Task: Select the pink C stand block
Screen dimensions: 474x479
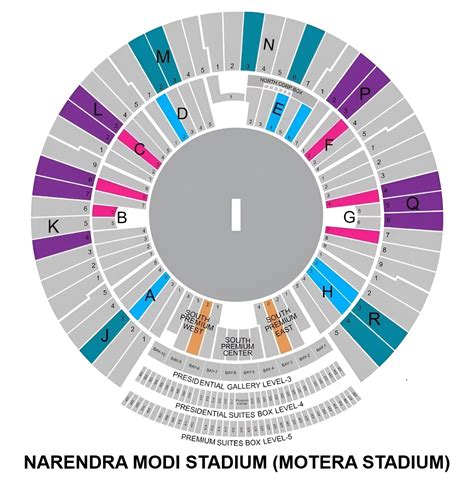Action: pos(140,148)
